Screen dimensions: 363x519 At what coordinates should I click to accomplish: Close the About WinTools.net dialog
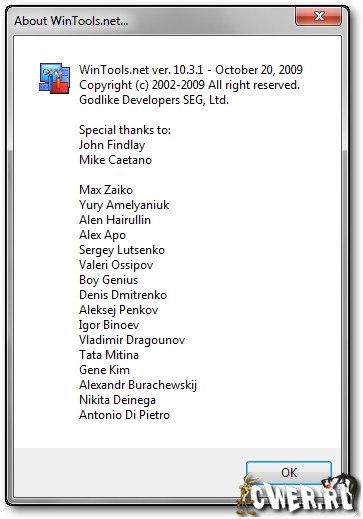coord(318,16)
